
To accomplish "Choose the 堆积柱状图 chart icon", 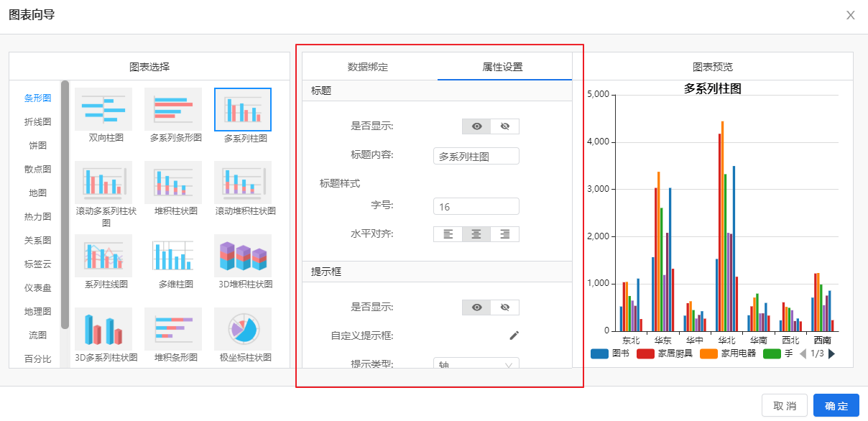I will [173, 182].
